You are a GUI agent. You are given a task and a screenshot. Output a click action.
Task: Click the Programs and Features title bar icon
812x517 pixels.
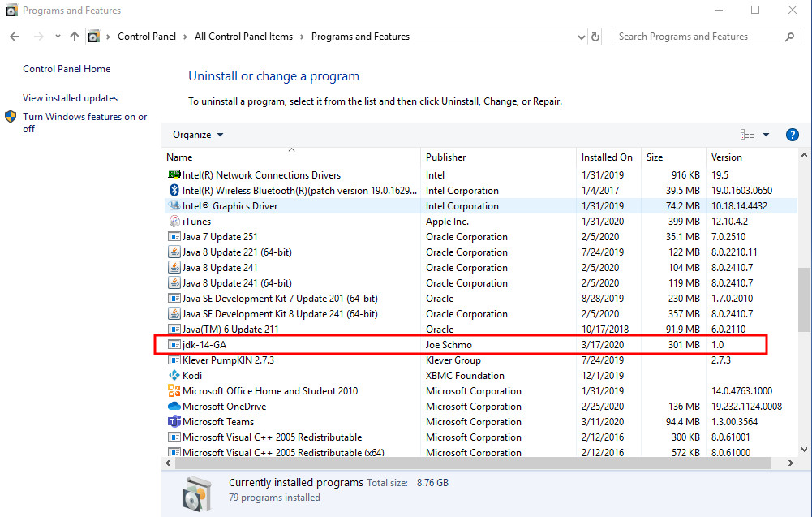(11, 11)
